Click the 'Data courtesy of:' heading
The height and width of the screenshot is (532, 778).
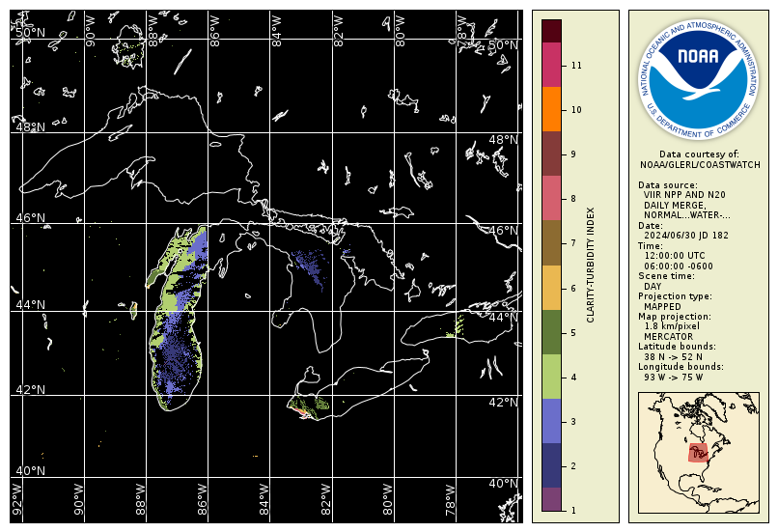[699, 154]
